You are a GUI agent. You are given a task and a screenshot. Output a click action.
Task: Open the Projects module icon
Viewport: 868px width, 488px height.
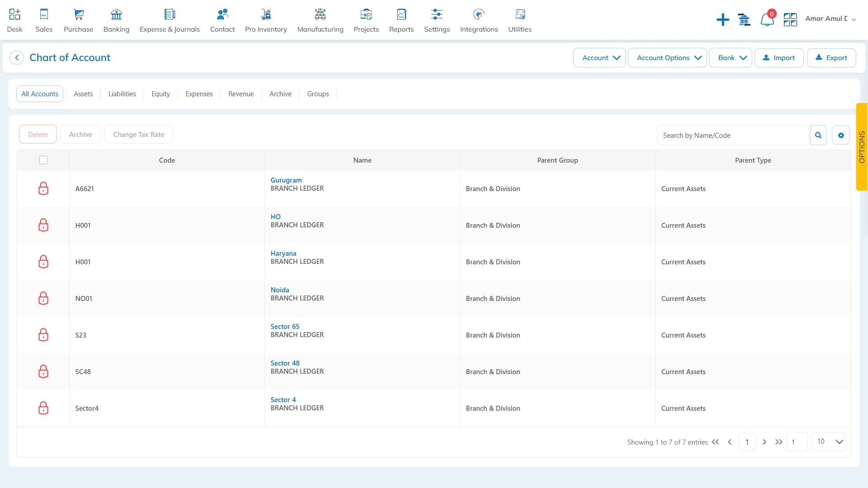tap(366, 14)
